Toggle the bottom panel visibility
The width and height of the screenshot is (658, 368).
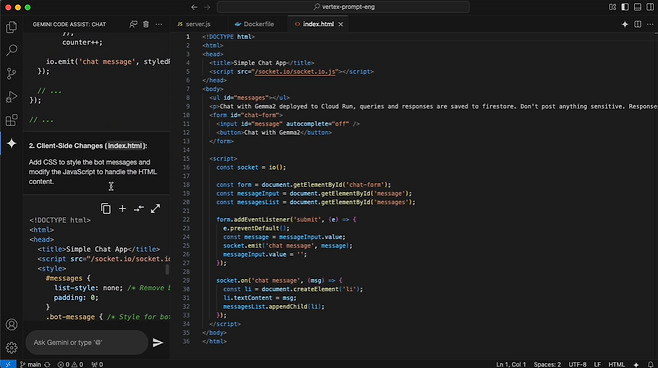point(637,7)
